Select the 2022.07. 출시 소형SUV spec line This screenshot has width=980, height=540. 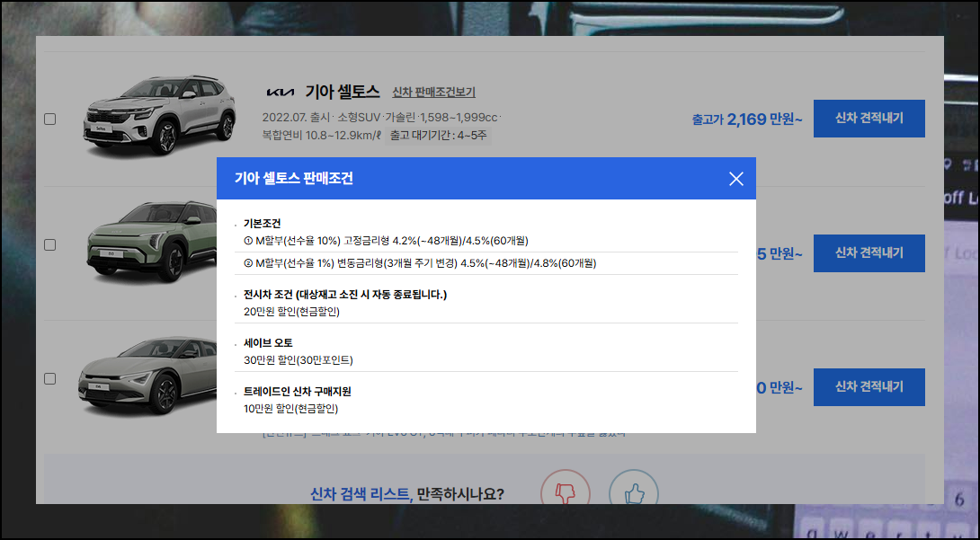(x=380, y=118)
